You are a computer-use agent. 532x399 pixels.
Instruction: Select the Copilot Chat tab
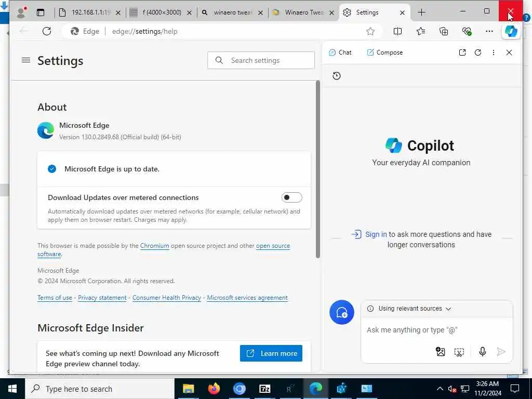340,52
